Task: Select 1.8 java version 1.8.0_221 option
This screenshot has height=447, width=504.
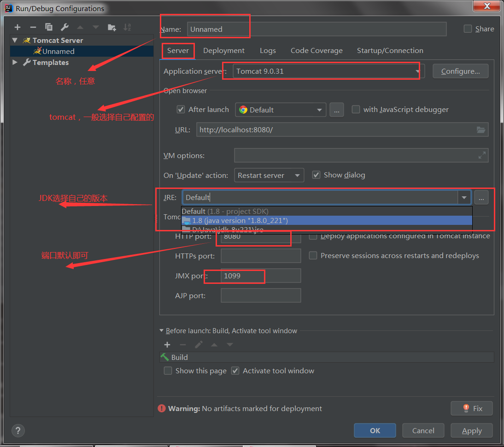Action: tap(327, 221)
